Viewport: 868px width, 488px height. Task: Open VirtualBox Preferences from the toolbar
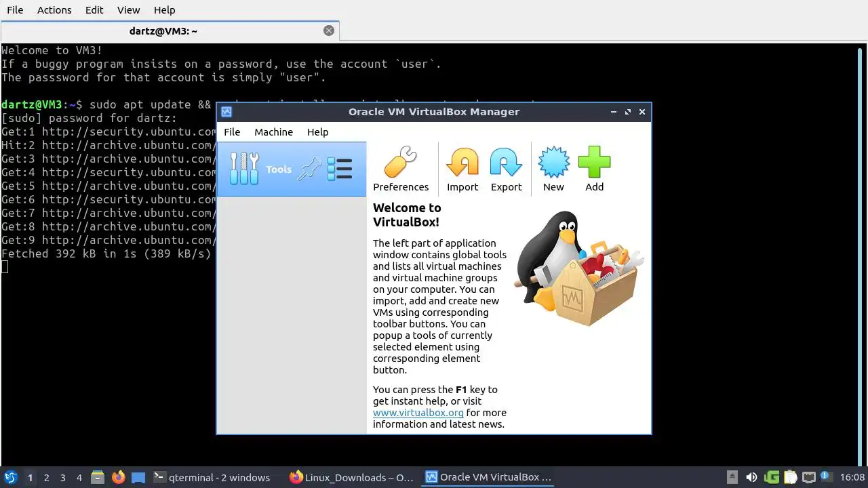(401, 169)
